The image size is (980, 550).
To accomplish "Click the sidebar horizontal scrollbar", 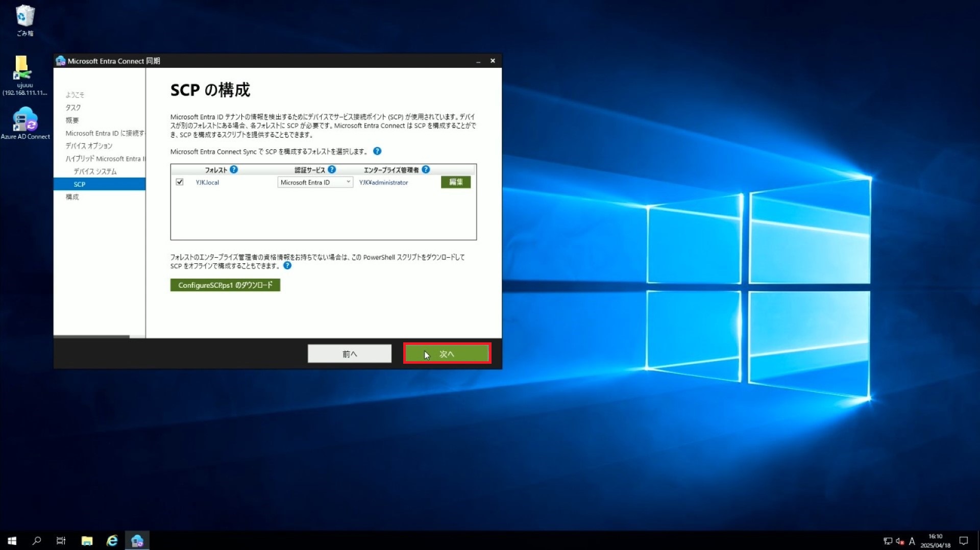I will [92, 337].
